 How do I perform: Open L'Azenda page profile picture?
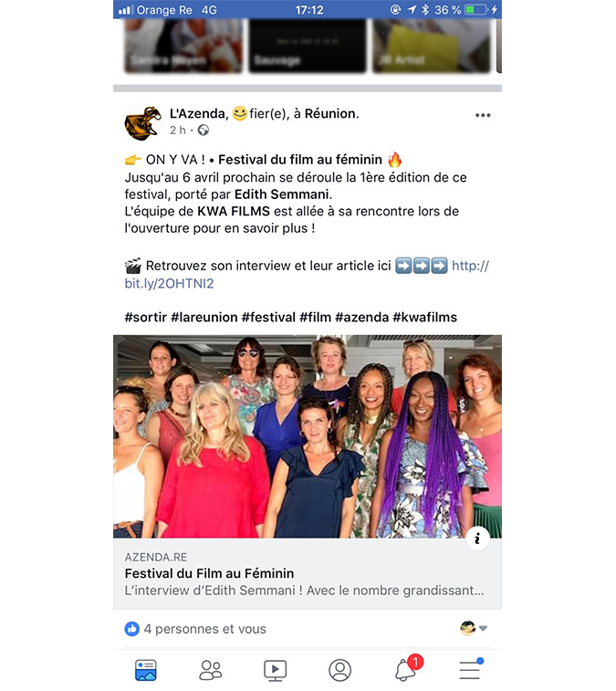pyautogui.click(x=142, y=122)
